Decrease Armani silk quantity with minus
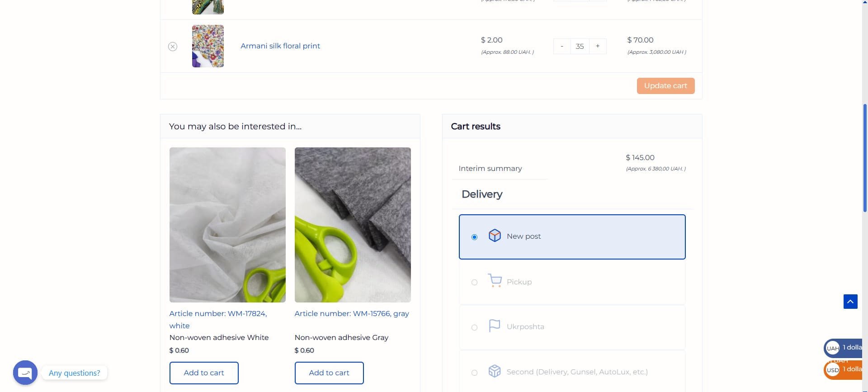 [562, 46]
